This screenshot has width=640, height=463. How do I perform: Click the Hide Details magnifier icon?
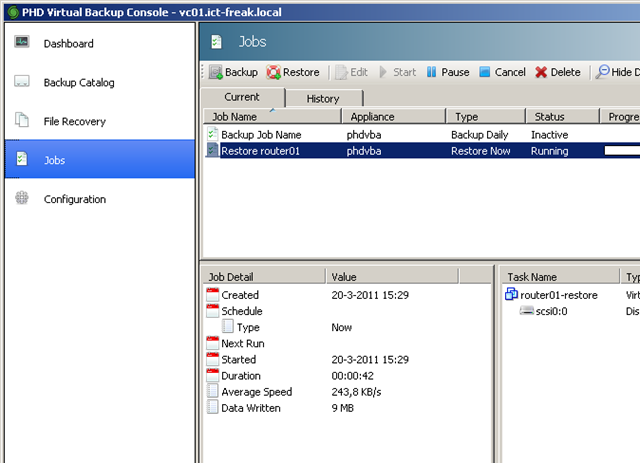pyautogui.click(x=602, y=72)
